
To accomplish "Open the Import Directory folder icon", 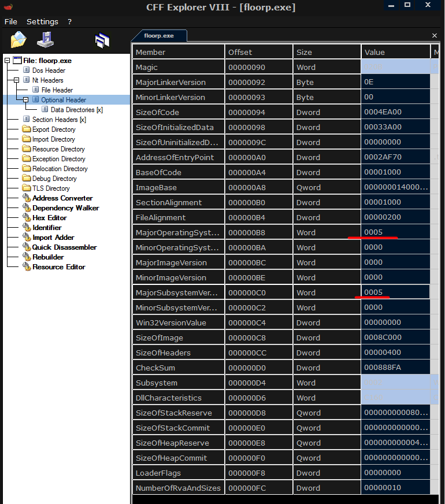I will click(27, 139).
